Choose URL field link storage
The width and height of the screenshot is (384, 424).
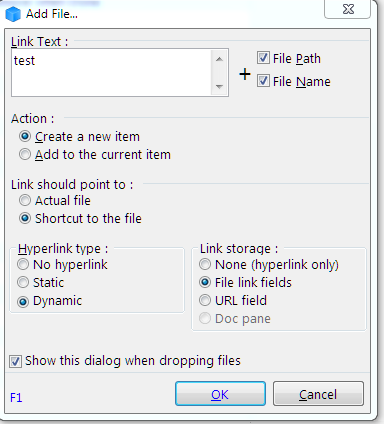point(205,300)
